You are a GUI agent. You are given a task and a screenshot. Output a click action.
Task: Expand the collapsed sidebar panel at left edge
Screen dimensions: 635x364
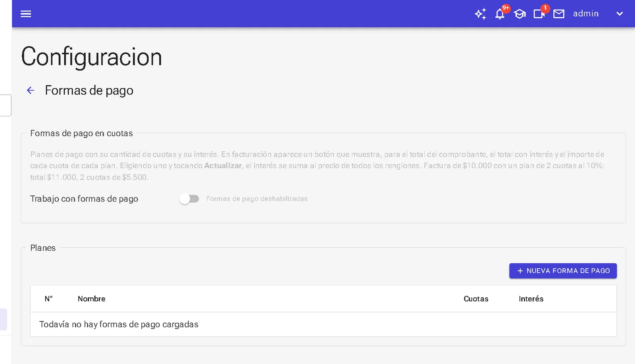5,105
